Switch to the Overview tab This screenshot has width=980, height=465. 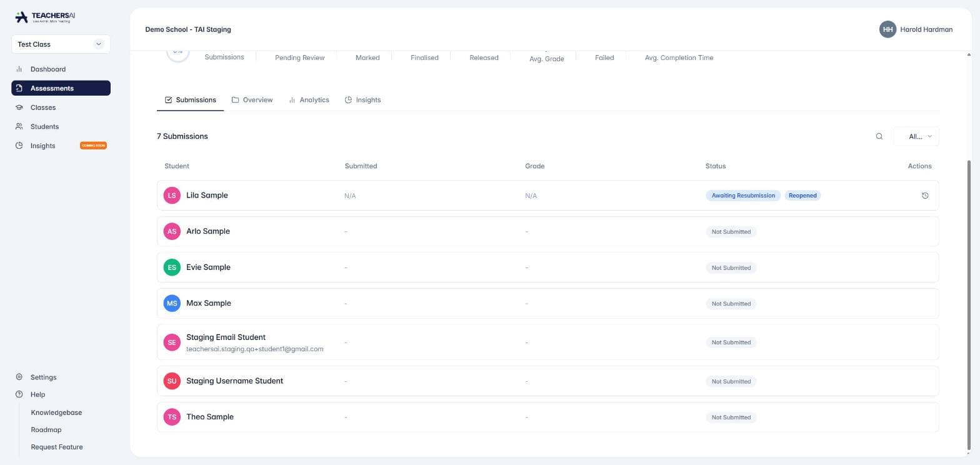252,100
